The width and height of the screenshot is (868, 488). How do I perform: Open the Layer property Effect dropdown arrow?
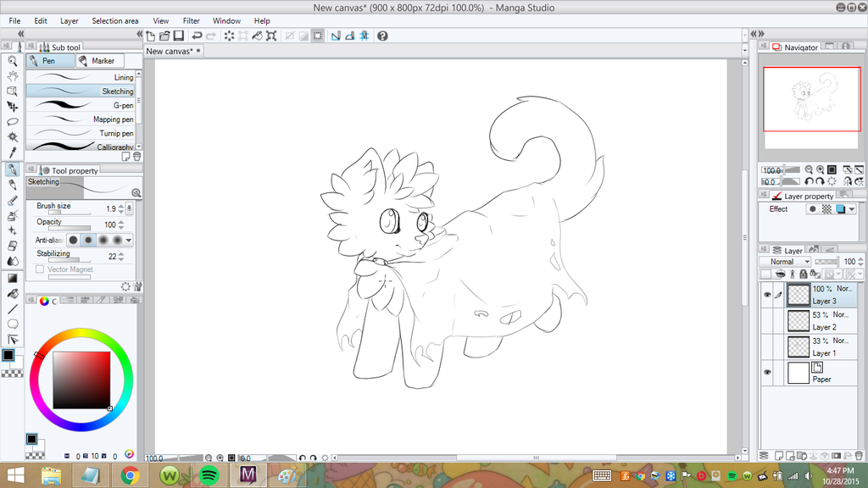[852, 209]
